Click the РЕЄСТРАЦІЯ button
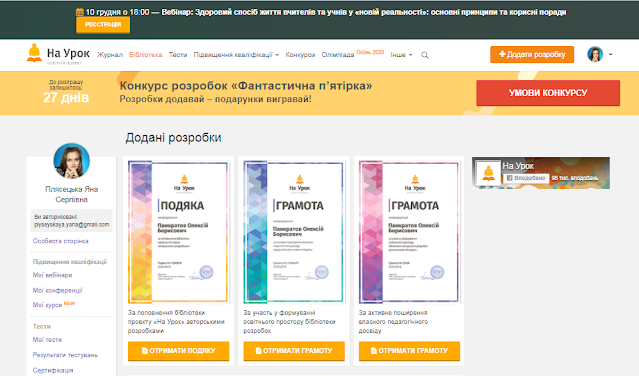The image size is (639, 376). 103,25
